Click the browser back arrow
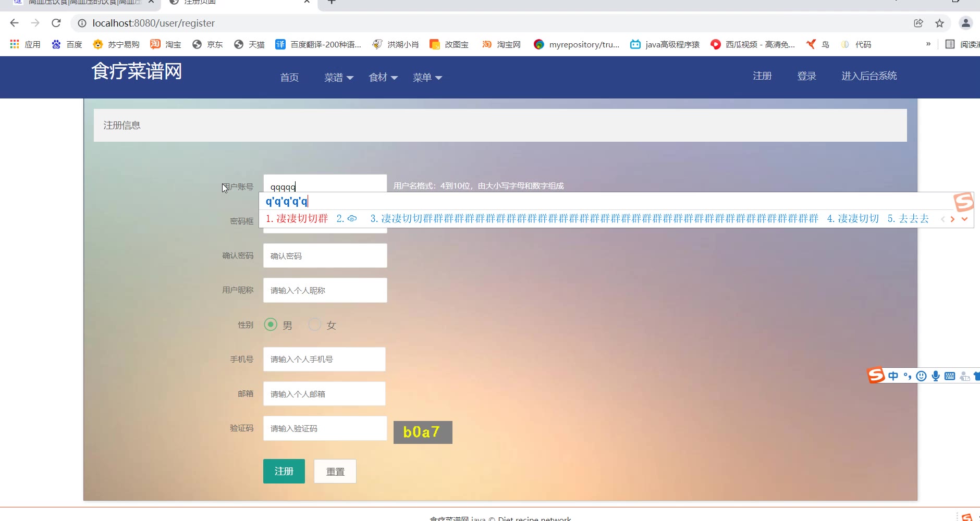This screenshot has height=521, width=980. [x=14, y=23]
